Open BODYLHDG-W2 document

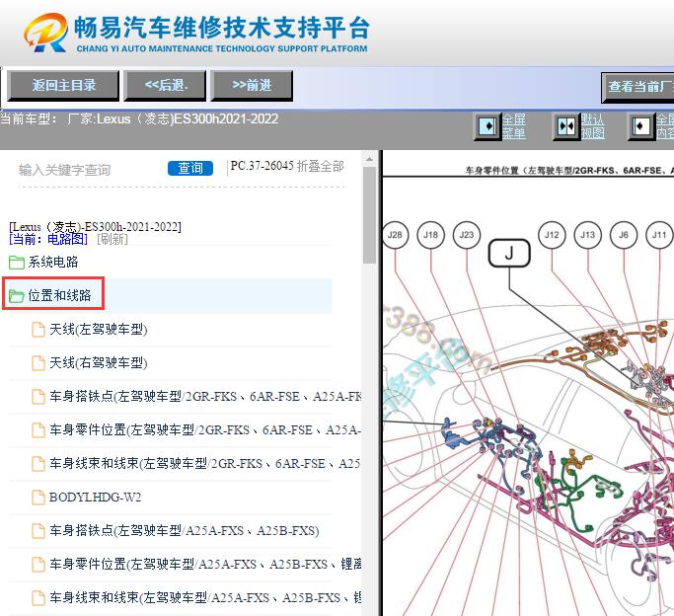pos(95,498)
